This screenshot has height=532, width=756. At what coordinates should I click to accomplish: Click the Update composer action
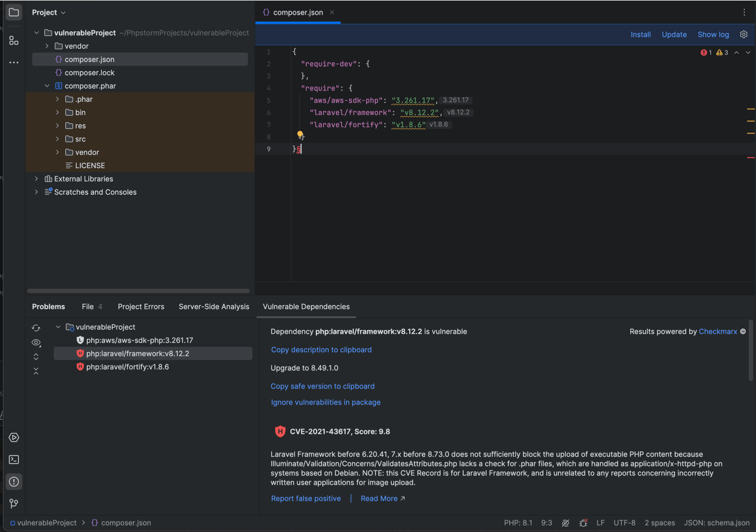(x=674, y=34)
